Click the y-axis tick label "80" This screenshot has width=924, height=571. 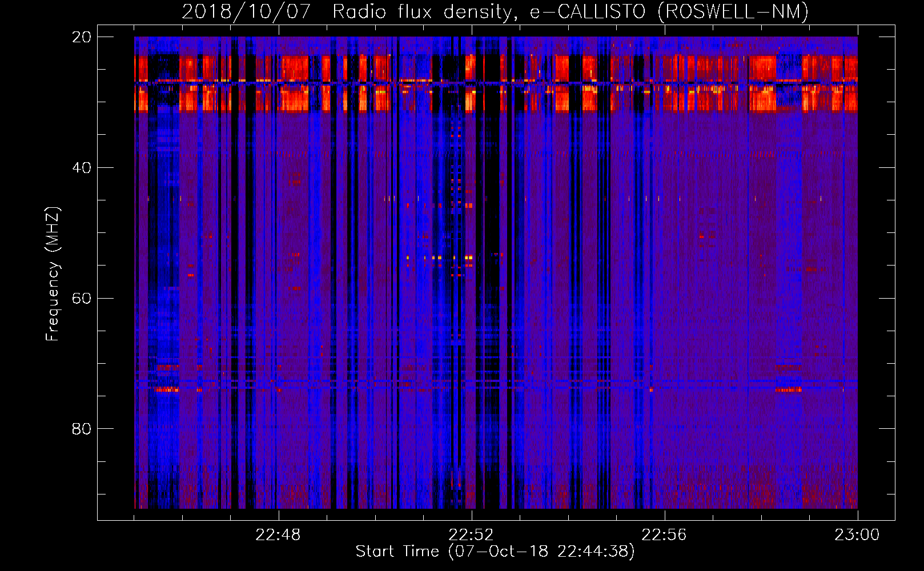point(82,429)
